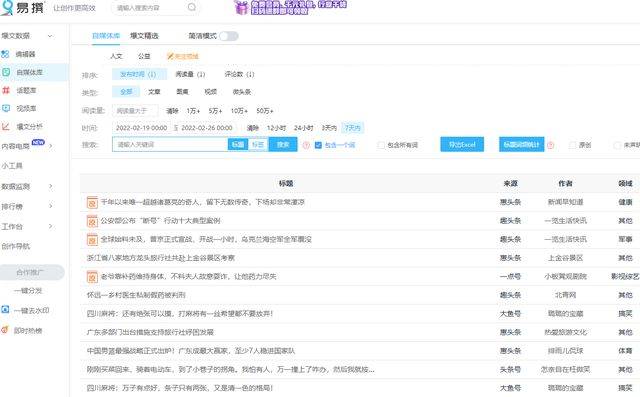Viewport: 640px width, 397px height.
Task: Expand the 排行榜 sidebar menu
Action: 51,206
